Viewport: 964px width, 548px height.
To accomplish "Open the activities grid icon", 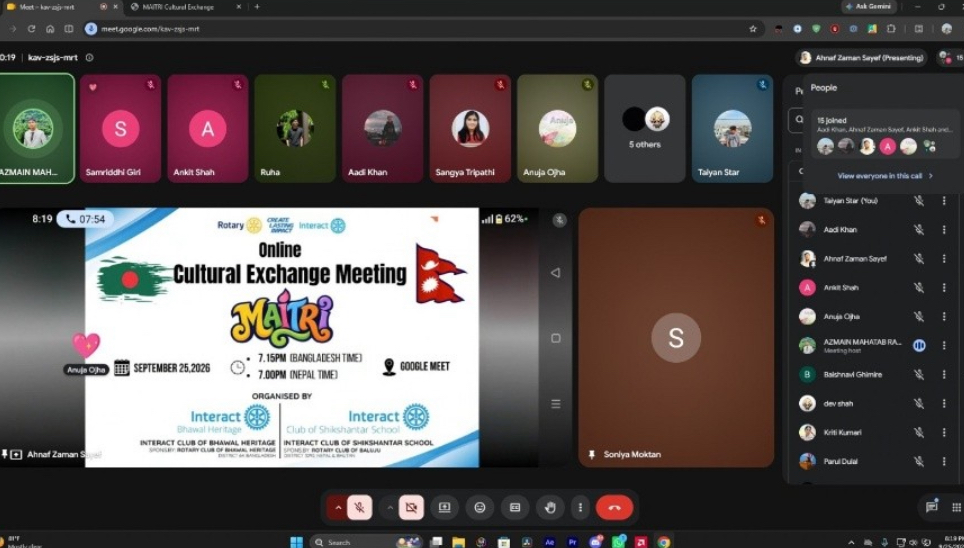I will (x=956, y=507).
